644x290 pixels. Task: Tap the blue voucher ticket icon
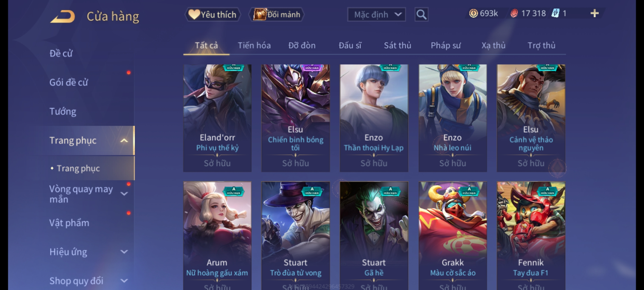[555, 13]
